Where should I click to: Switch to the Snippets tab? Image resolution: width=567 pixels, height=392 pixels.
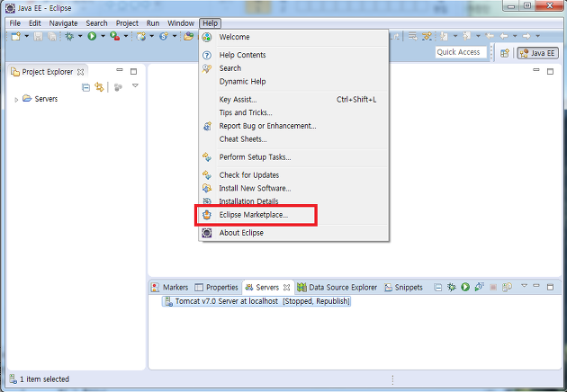coord(403,288)
